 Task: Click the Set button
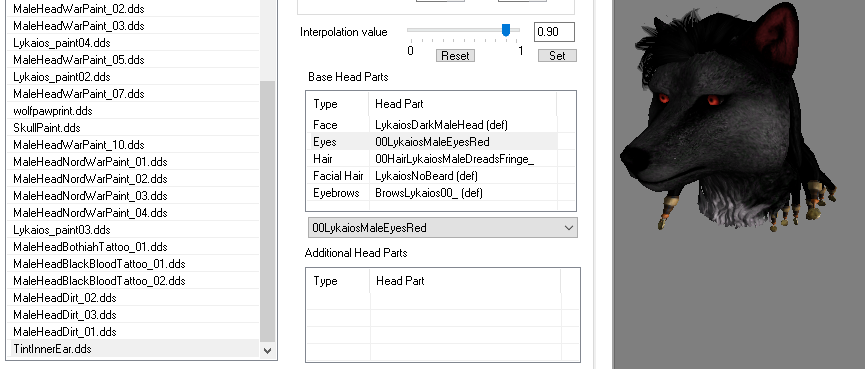[x=557, y=56]
